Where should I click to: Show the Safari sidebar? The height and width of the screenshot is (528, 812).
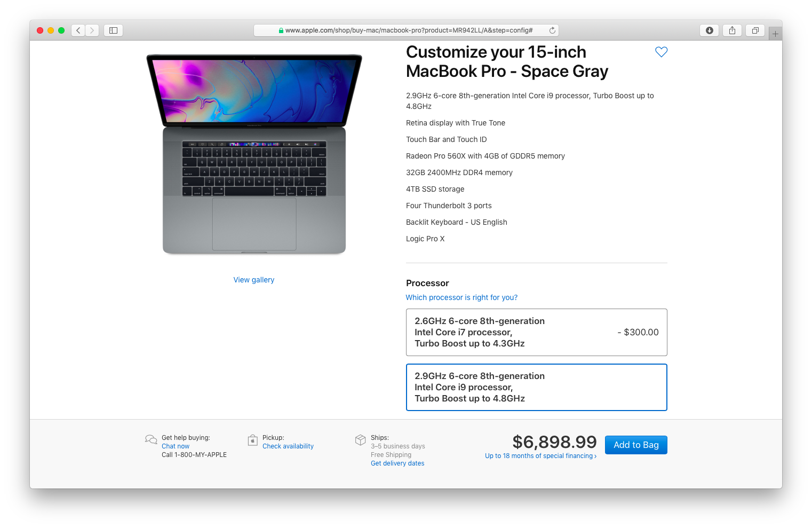(113, 30)
